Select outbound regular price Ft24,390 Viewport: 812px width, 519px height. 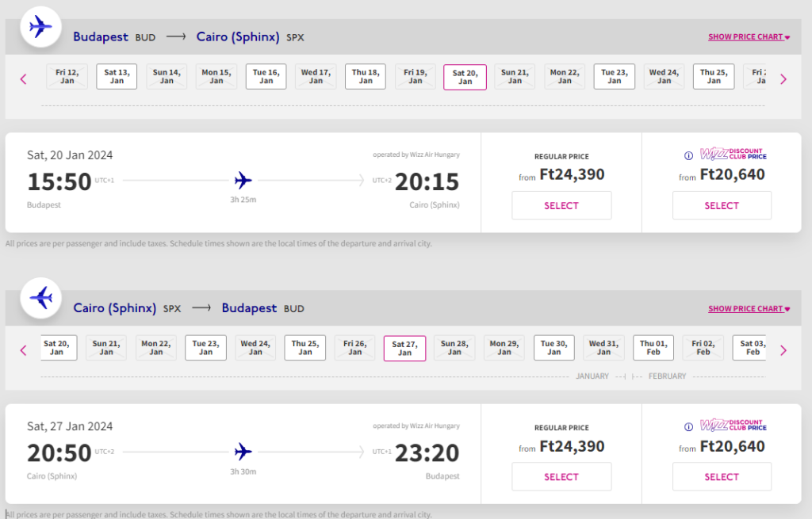tap(561, 205)
